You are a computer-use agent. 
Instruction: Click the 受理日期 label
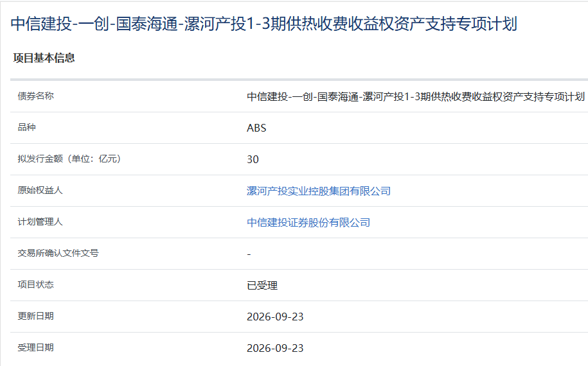35,347
